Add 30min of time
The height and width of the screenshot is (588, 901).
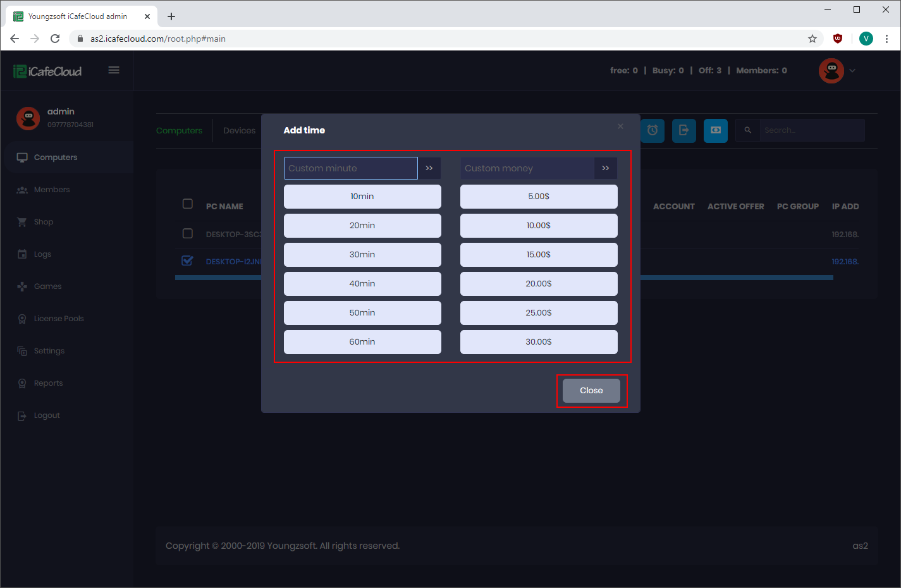[x=362, y=255]
